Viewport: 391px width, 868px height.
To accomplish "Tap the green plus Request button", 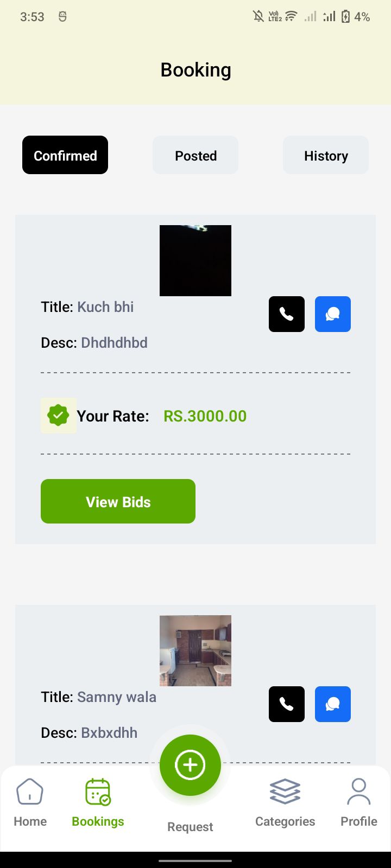I will [190, 765].
